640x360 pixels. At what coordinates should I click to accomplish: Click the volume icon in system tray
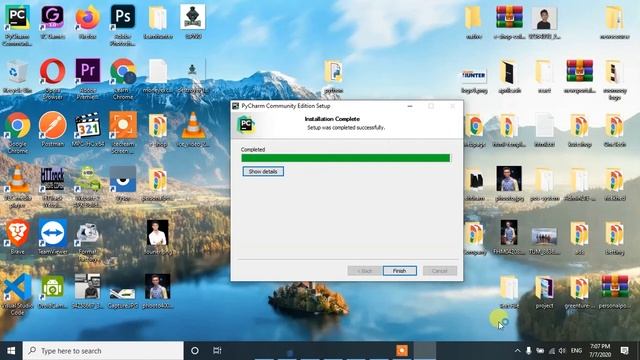coord(562,351)
